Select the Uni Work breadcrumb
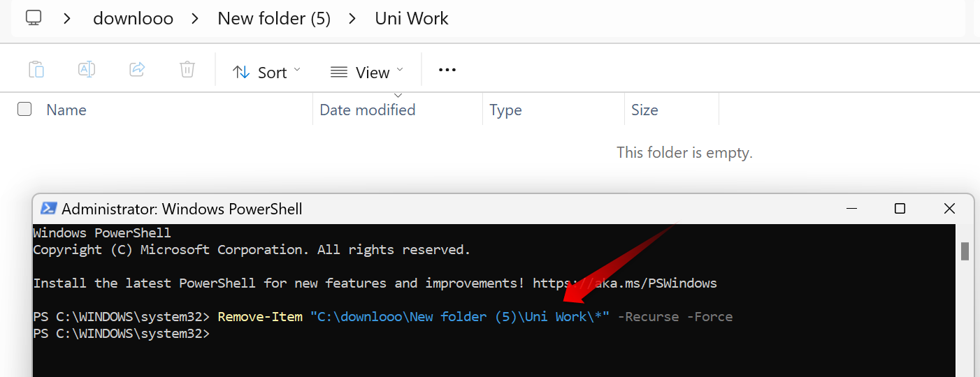This screenshot has height=377, width=980. 412,18
